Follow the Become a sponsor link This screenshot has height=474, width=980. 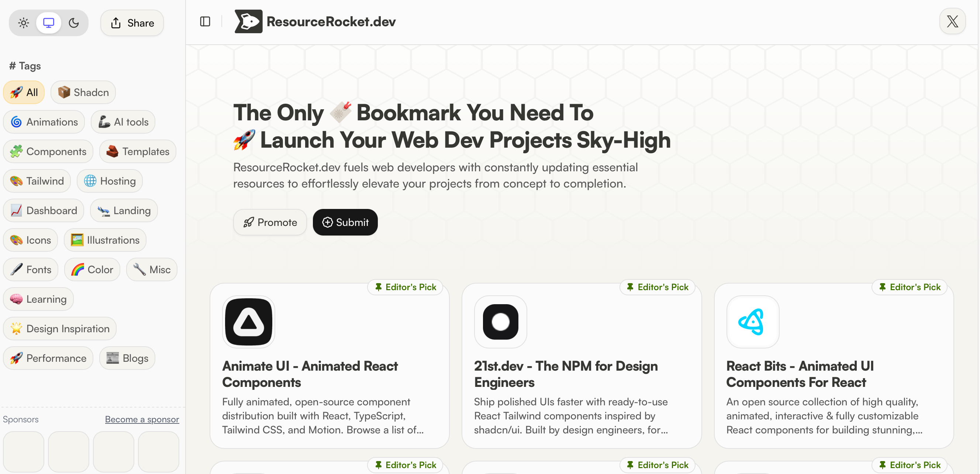coord(142,419)
